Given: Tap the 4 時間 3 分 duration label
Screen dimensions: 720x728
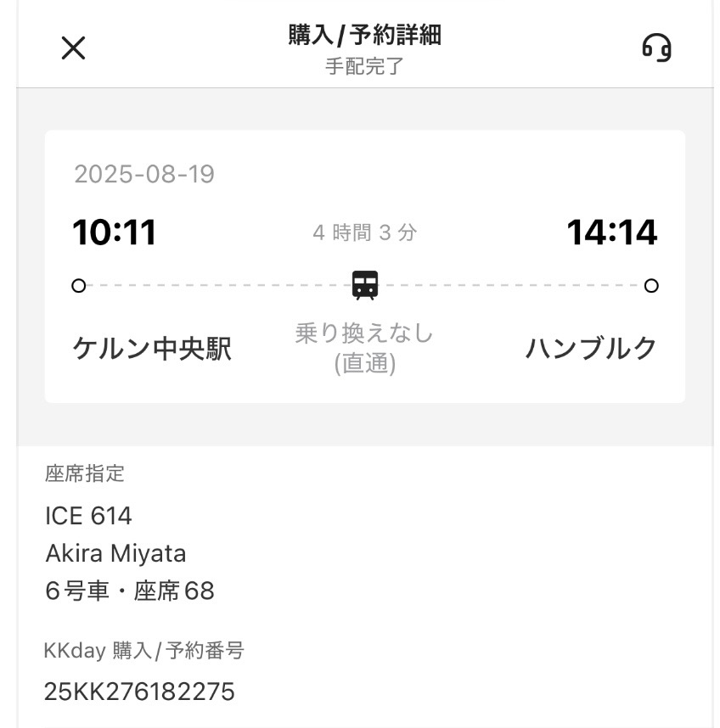Looking at the screenshot, I should tap(365, 232).
